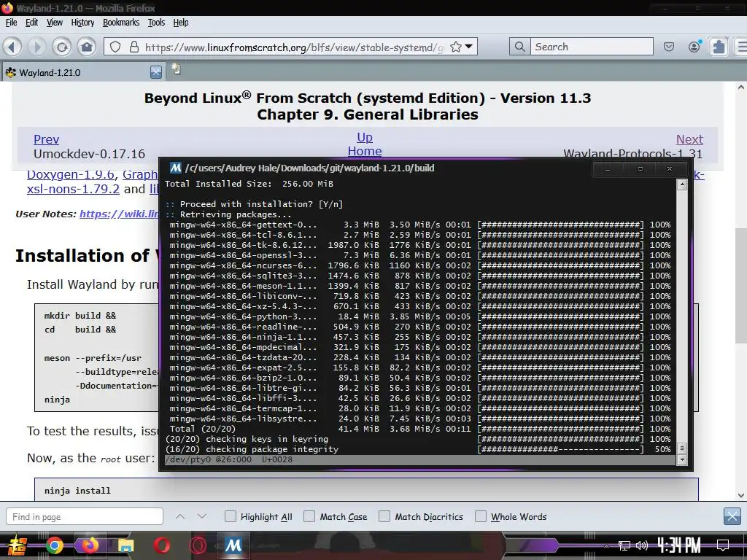Open the extensions puzzle icon
Screen dimensions: 747x560
point(719,47)
